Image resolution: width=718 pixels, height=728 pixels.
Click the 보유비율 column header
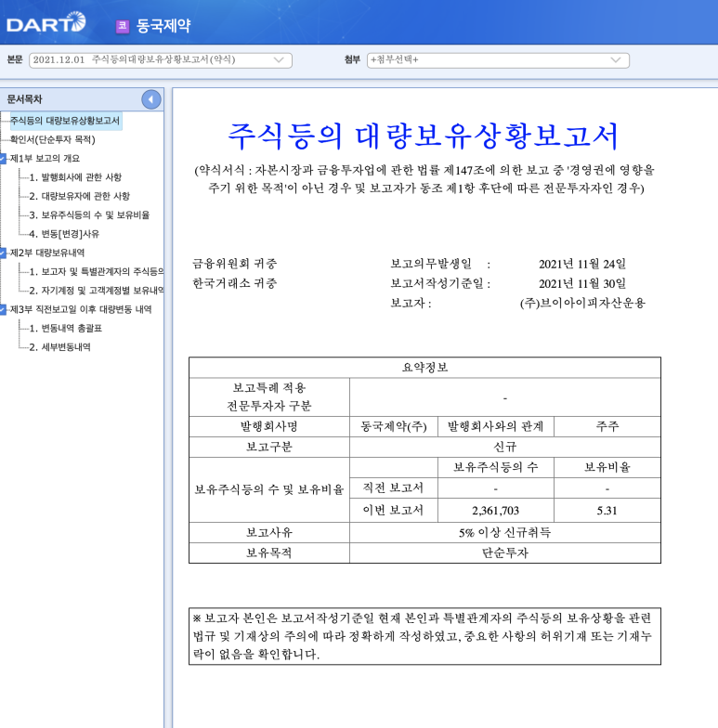[x=607, y=468]
